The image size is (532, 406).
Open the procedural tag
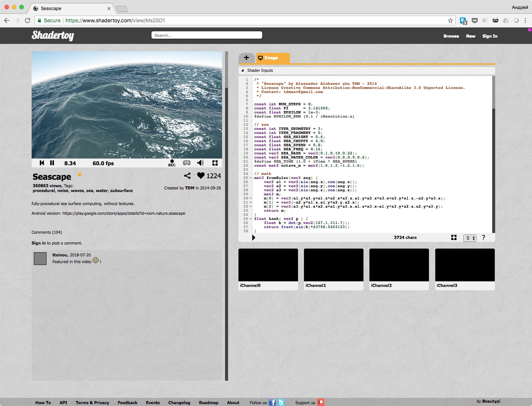click(x=44, y=191)
